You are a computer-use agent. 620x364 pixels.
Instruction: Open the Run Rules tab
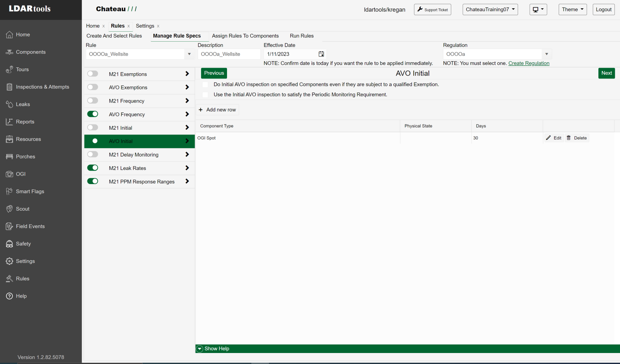point(301,36)
